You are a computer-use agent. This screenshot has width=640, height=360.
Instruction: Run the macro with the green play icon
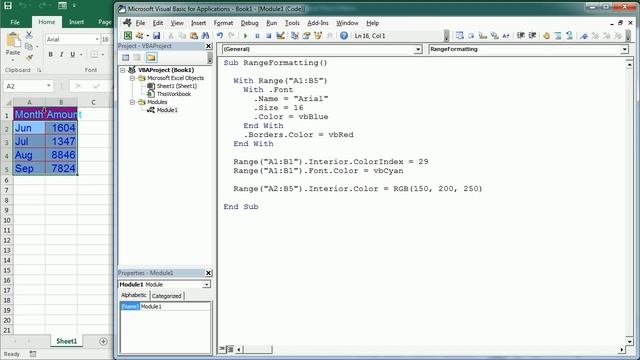click(x=245, y=36)
